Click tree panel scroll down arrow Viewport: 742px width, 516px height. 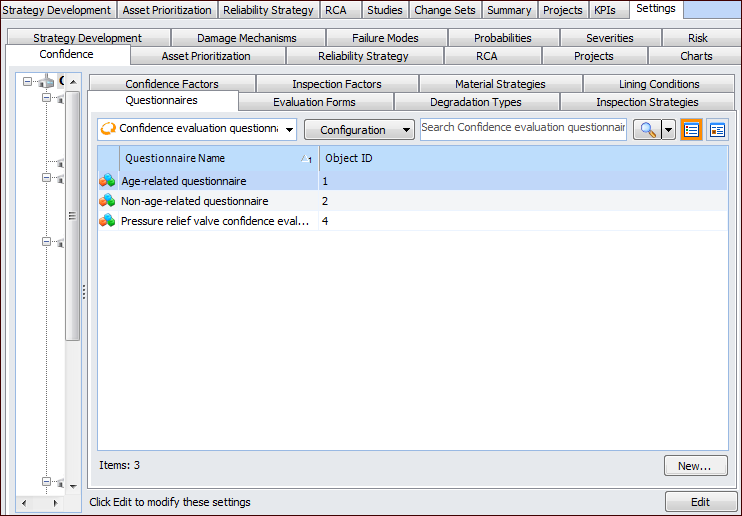point(73,486)
